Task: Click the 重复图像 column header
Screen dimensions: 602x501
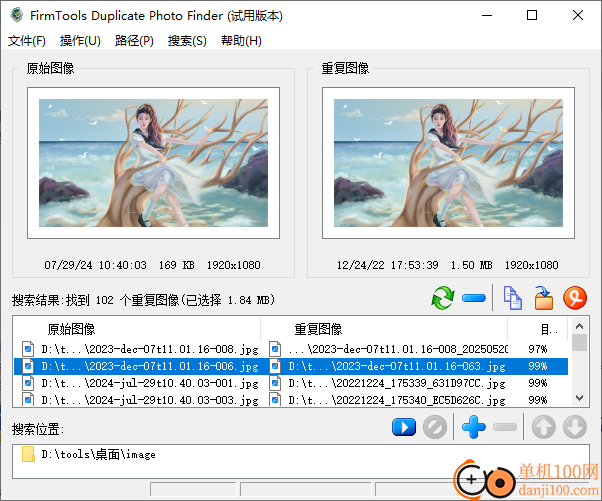Action: pyautogui.click(x=384, y=329)
